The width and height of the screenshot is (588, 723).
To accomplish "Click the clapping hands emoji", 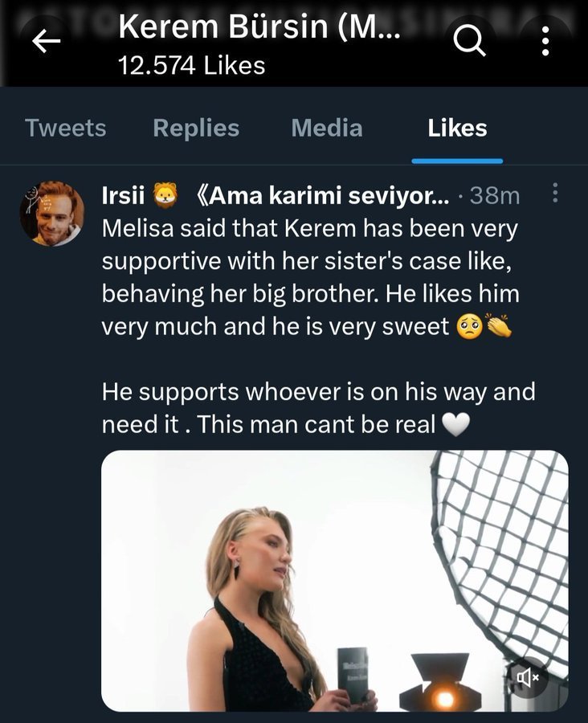I will click(x=499, y=328).
